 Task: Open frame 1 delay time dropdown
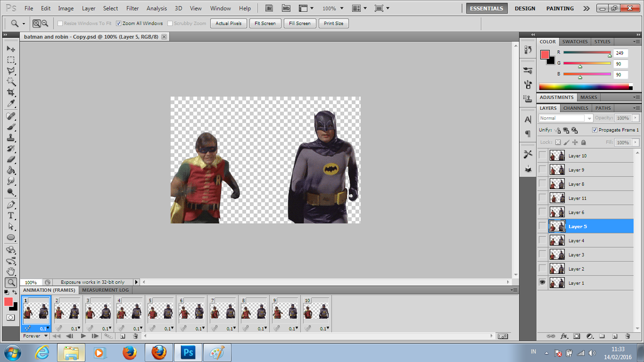pos(44,328)
